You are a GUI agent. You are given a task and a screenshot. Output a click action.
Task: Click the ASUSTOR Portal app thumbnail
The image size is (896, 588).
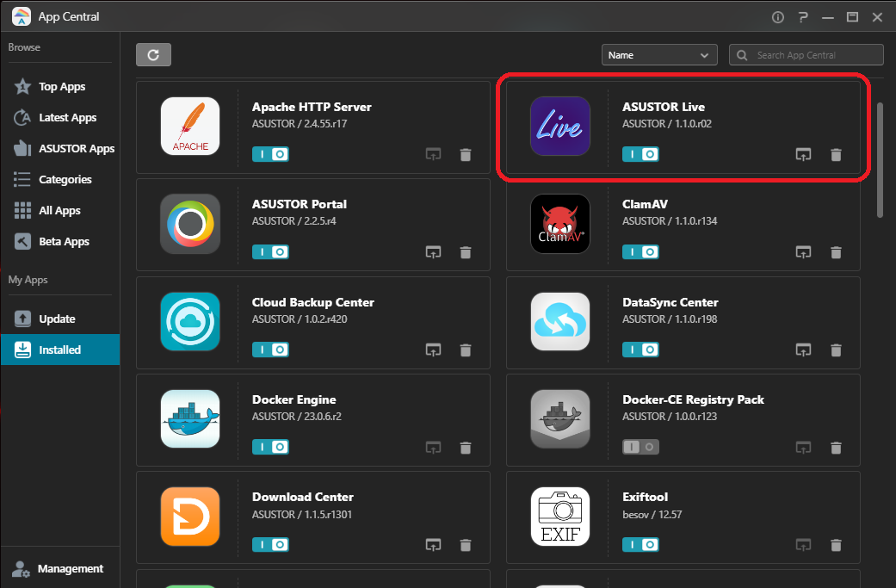point(190,224)
